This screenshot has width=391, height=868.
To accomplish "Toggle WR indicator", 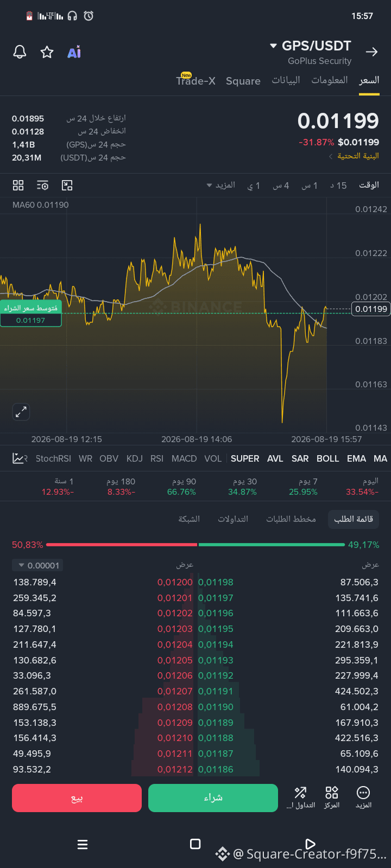I will coord(85,458).
